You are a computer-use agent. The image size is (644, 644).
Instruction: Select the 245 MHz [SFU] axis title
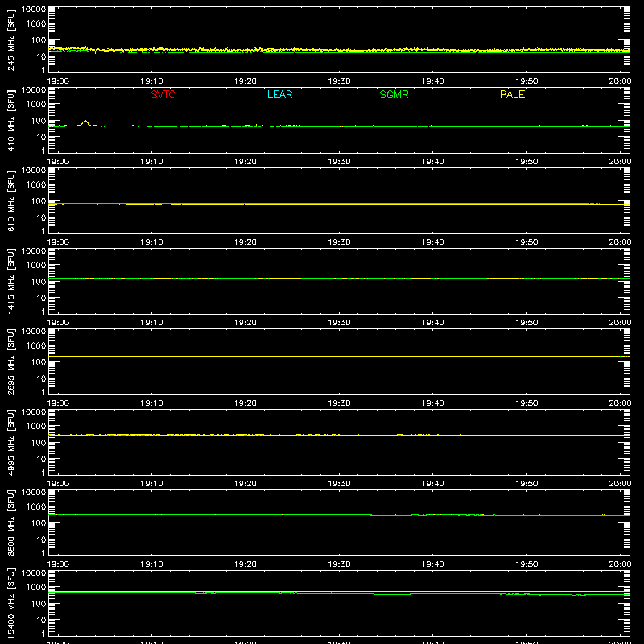pyautogui.click(x=10, y=39)
